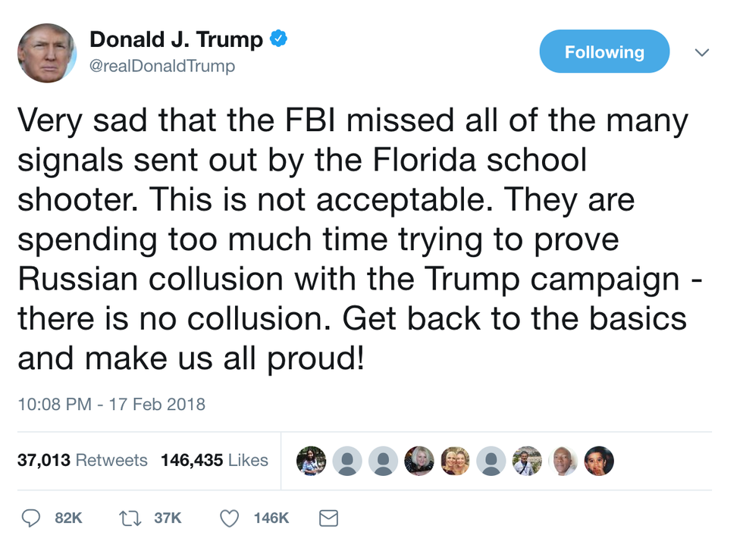
Task: Toggle the blue Following button
Action: pyautogui.click(x=603, y=52)
